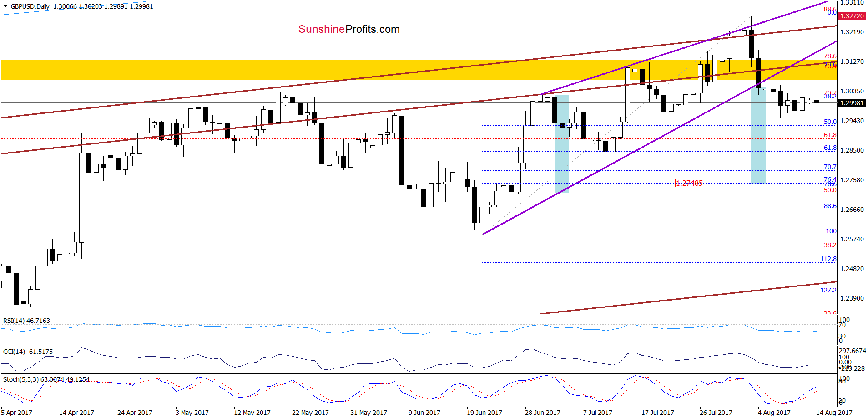Click the 1.24820 price axis value

coord(852,269)
